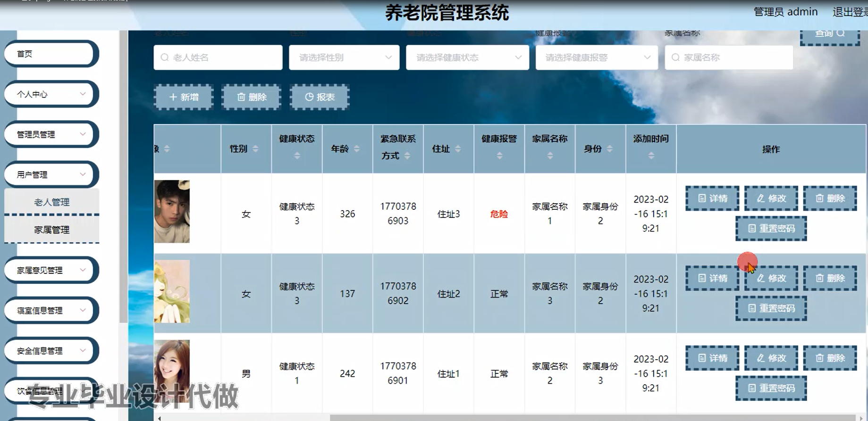View 详情 for the 住址3 row

pyautogui.click(x=712, y=198)
